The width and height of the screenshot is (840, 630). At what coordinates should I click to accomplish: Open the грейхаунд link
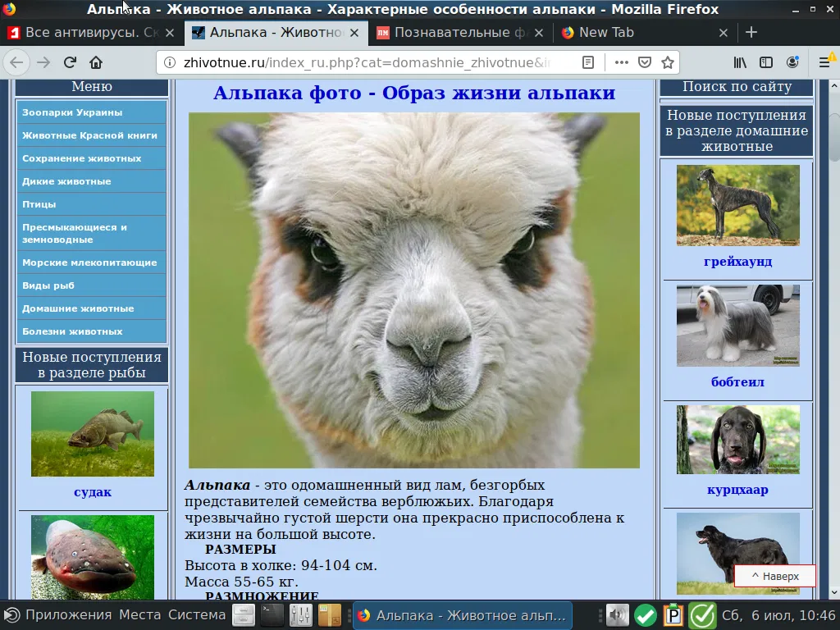point(738,262)
